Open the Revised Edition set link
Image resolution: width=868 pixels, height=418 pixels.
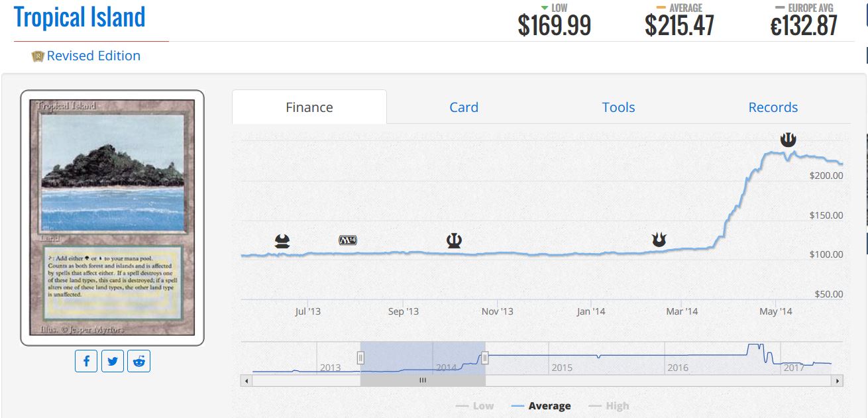(93, 56)
